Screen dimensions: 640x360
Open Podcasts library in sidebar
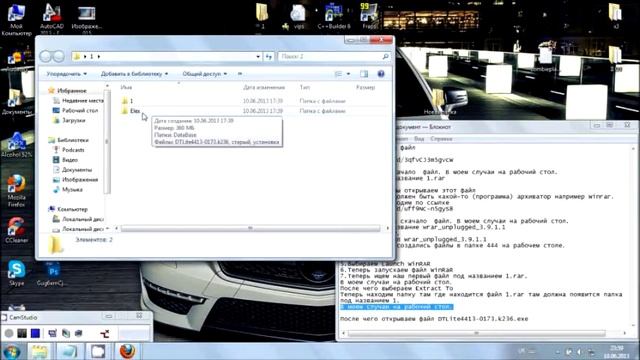73,150
